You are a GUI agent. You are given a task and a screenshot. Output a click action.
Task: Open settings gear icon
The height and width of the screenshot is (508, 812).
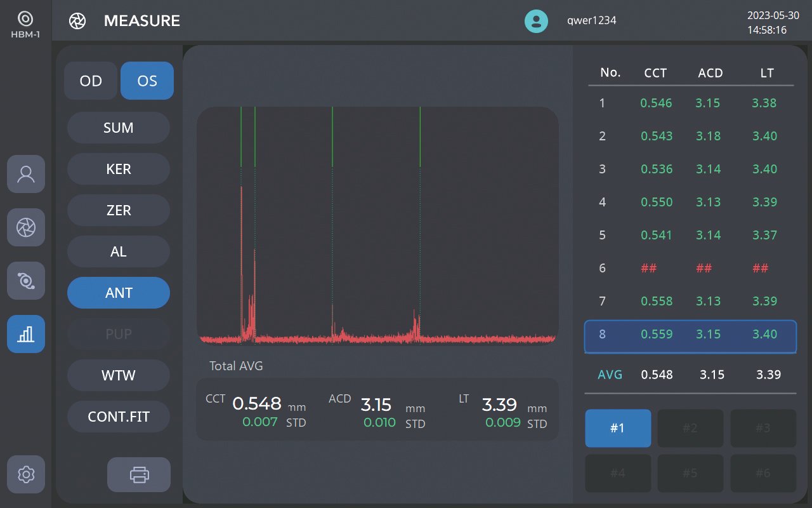point(26,474)
